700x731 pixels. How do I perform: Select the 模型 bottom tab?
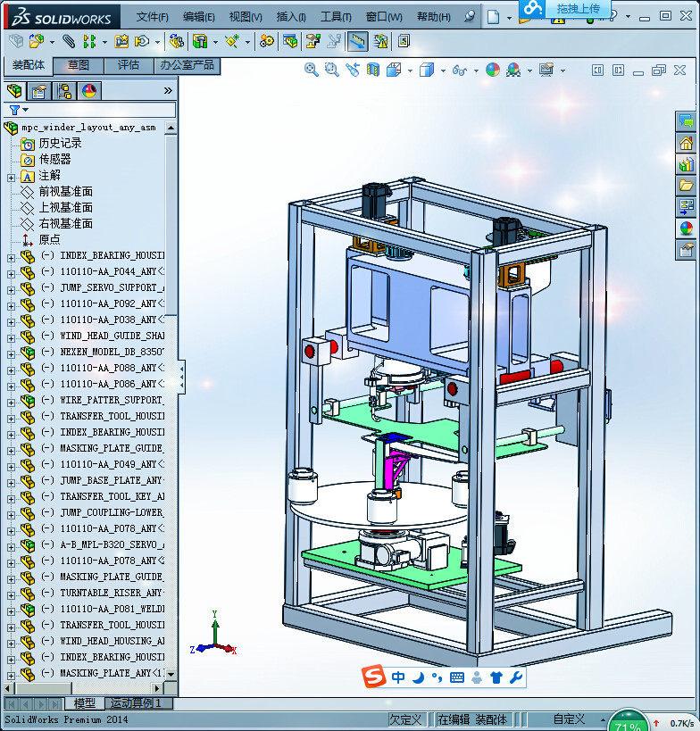pos(85,702)
